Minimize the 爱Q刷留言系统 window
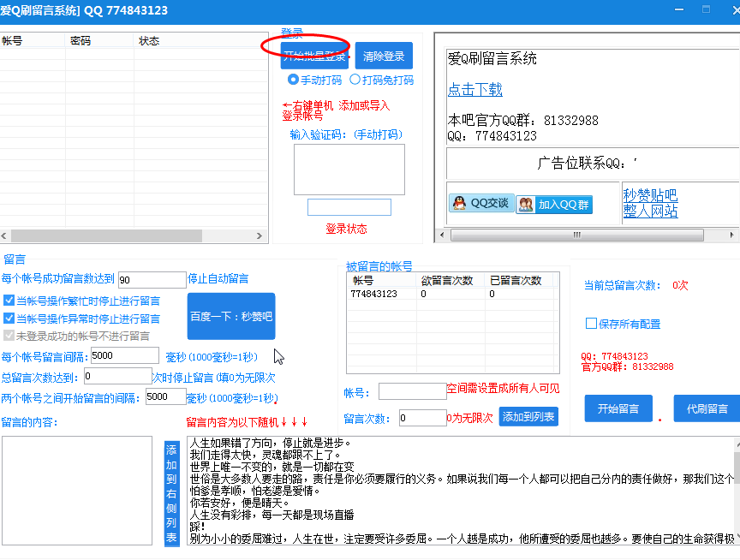This screenshot has width=740, height=560. [679, 9]
